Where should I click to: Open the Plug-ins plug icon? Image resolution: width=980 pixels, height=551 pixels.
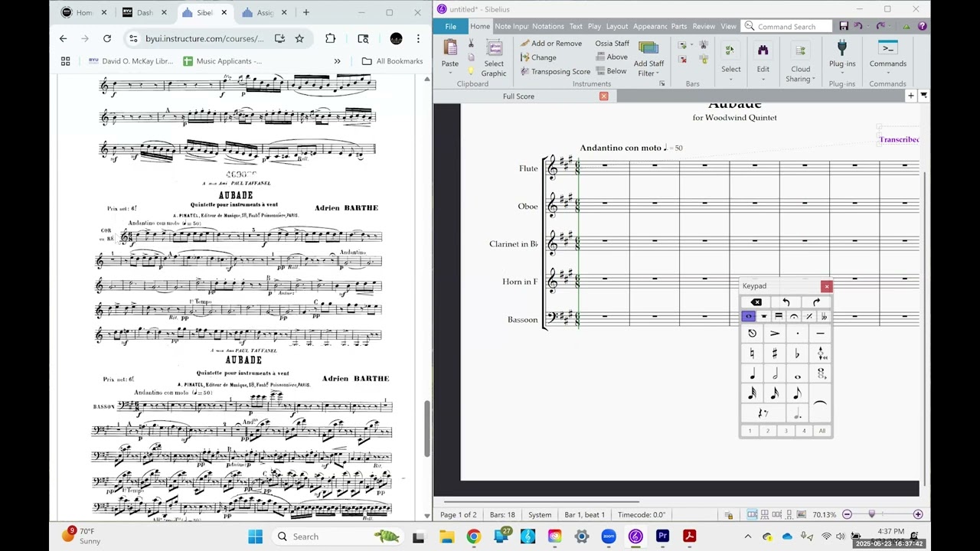point(842,48)
